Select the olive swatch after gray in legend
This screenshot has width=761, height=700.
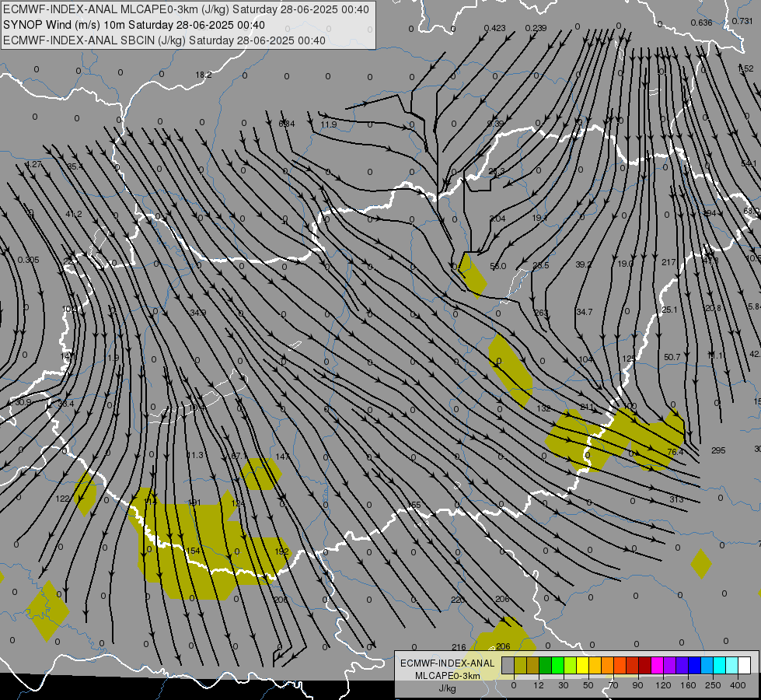520,665
